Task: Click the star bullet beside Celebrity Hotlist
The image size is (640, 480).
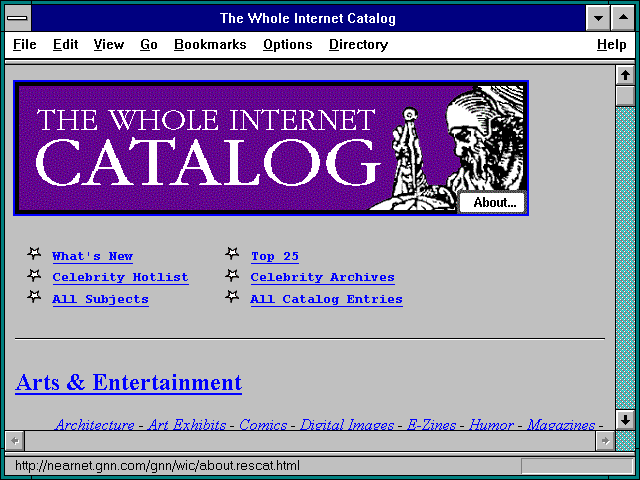Action: tap(34, 276)
